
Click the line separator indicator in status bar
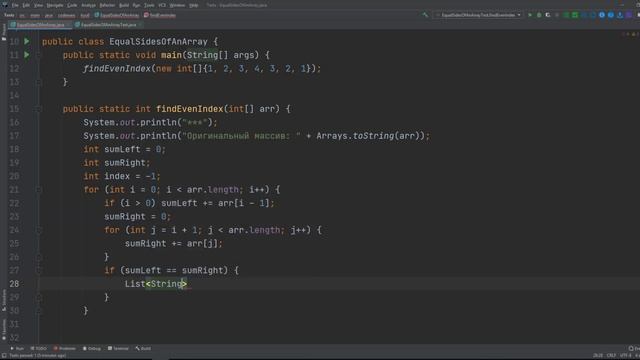[x=611, y=355]
